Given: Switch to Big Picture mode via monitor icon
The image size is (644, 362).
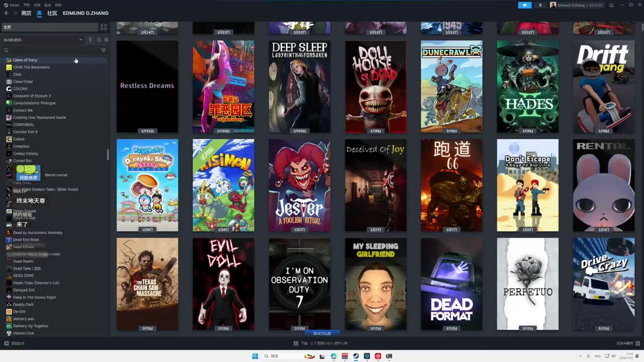Looking at the screenshot, I should [611, 5].
